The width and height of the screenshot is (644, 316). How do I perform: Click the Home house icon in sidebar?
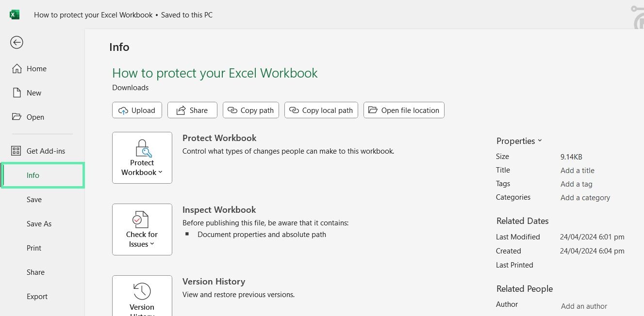click(17, 68)
